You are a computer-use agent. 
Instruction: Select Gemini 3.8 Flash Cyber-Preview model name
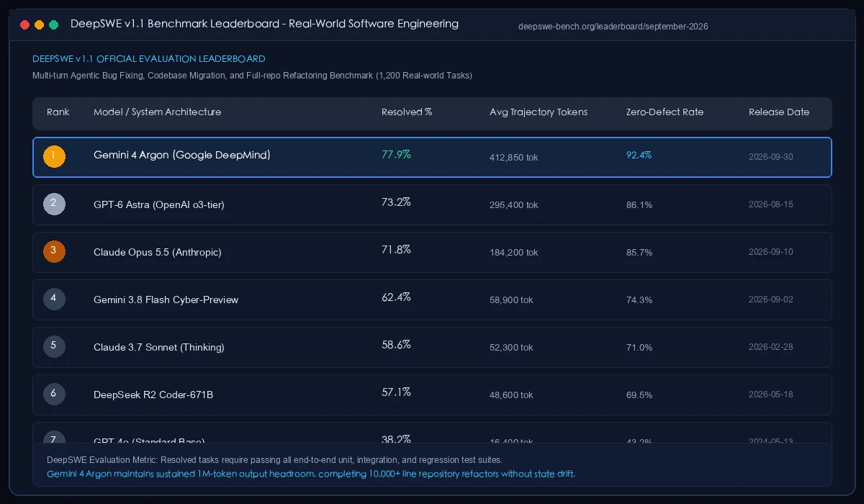pos(166,300)
